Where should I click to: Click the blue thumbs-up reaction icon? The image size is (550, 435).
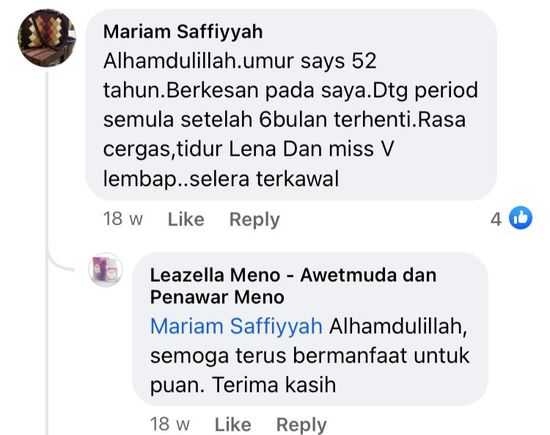pos(521,218)
